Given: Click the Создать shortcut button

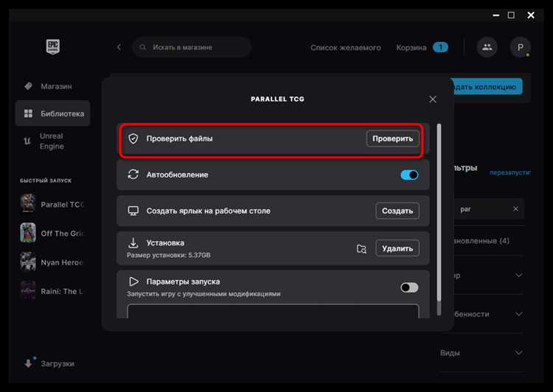Looking at the screenshot, I should 397,211.
